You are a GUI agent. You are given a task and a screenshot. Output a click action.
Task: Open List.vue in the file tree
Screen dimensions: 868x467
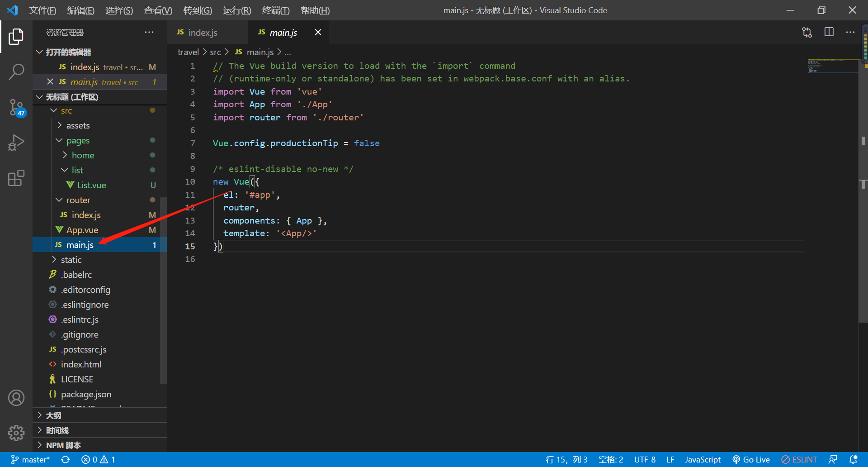[x=99, y=185]
